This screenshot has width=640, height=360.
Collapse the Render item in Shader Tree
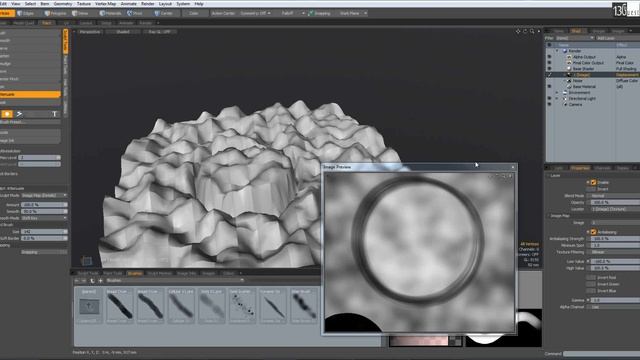coord(557,51)
